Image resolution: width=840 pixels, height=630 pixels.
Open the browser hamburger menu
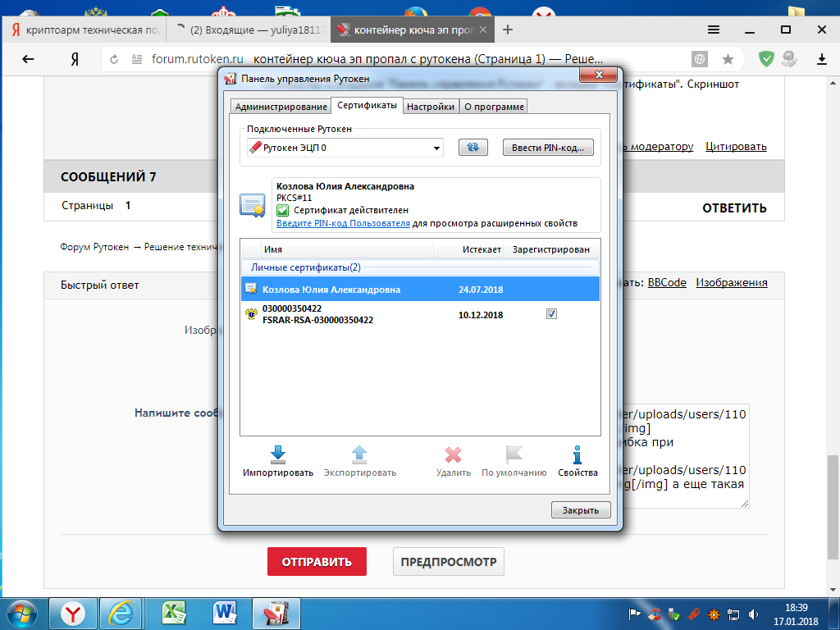pos(714,30)
